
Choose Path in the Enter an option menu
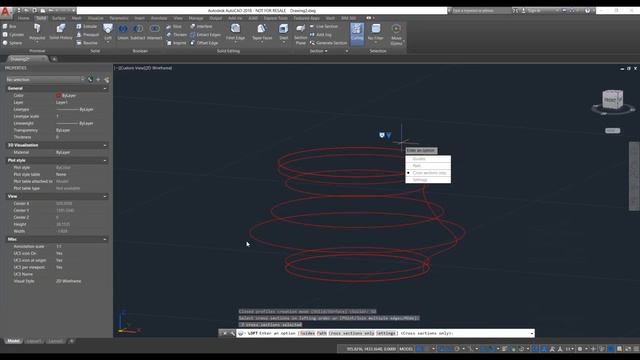pos(428,166)
